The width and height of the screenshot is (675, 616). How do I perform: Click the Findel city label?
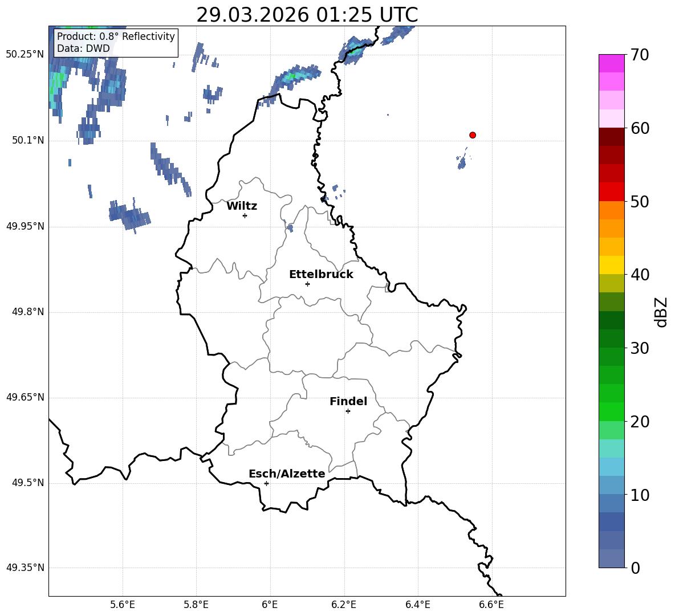click(x=348, y=401)
